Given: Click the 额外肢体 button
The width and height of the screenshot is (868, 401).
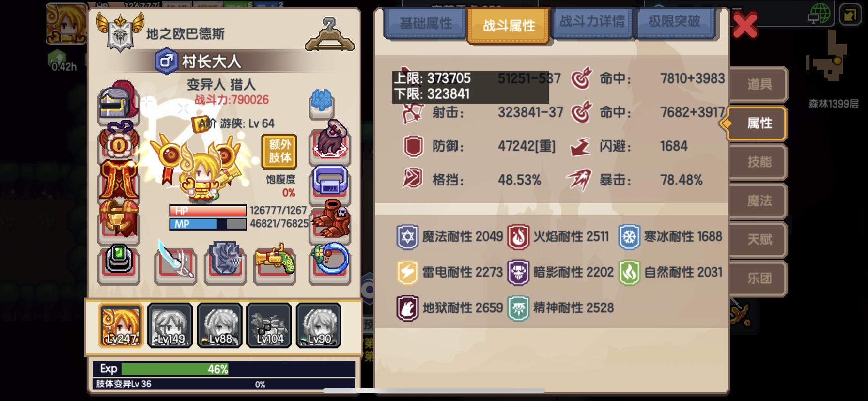Looking at the screenshot, I should (x=280, y=151).
